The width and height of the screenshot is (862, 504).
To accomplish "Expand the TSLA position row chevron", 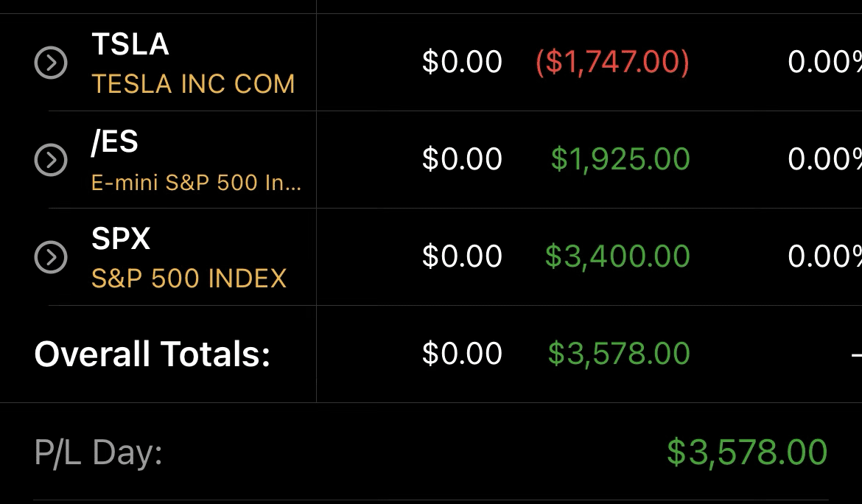I will tap(51, 63).
